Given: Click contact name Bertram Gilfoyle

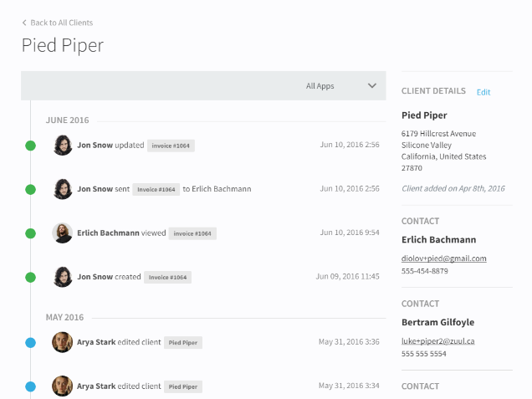Looking at the screenshot, I should pyautogui.click(x=438, y=322).
